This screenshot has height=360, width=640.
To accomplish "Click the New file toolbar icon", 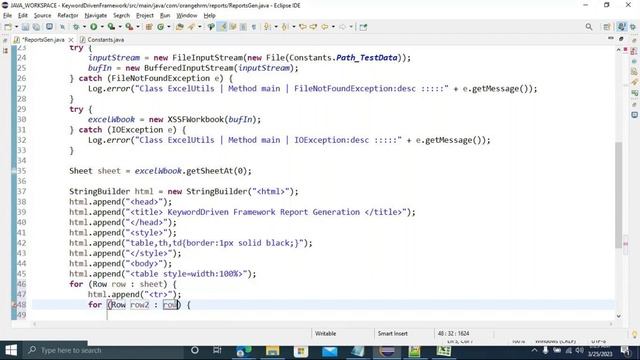I will click(8, 27).
